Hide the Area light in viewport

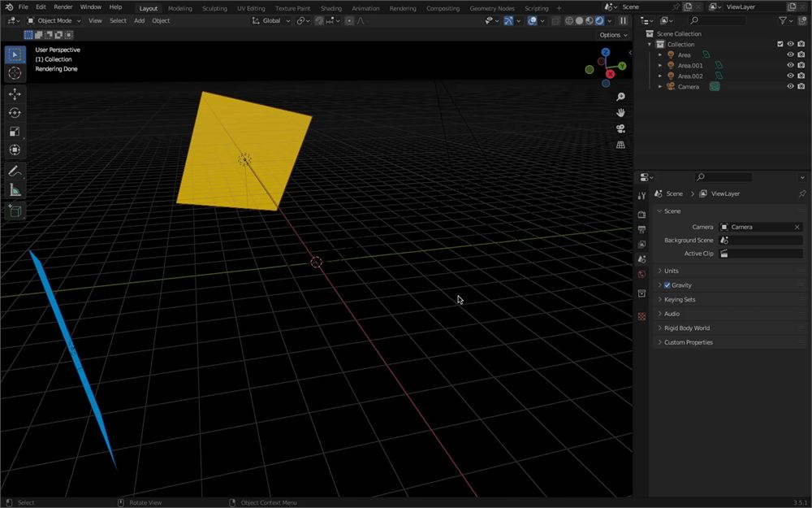790,54
